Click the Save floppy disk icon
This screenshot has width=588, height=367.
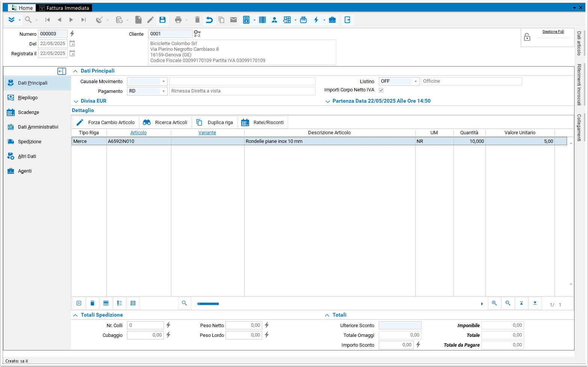pos(162,20)
